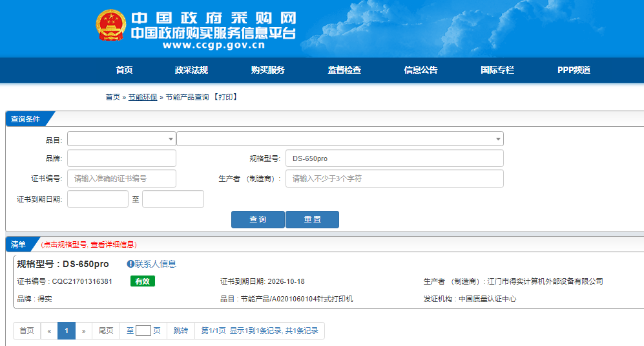Click the » next page button
Viewport: 644px width, 346px height.
(83, 330)
